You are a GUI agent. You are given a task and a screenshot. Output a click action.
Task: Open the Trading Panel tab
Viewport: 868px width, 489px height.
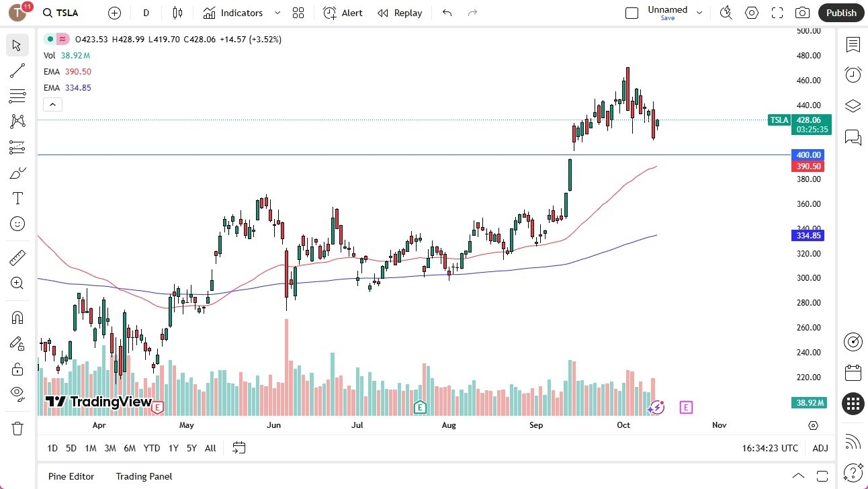tap(144, 476)
